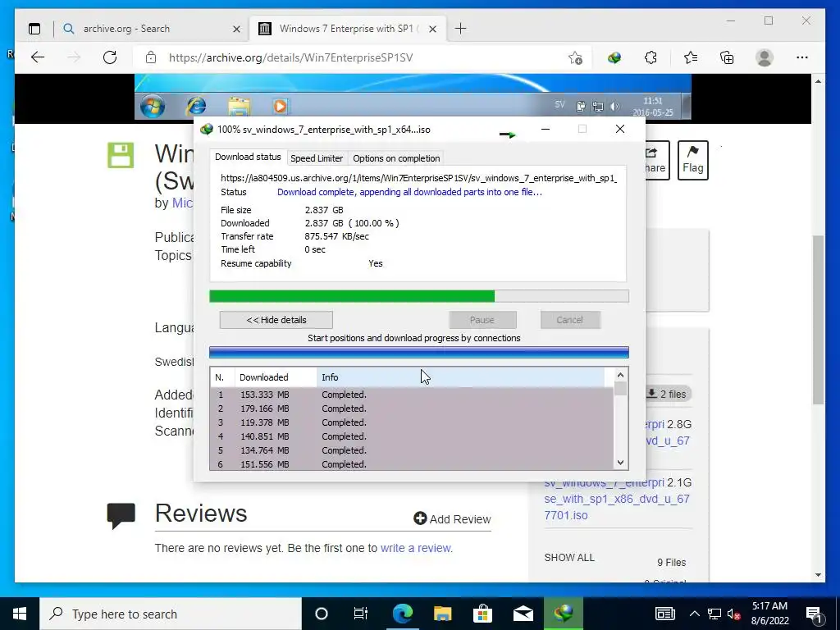Close the archive.org - Search tab
The image size is (840, 630).
[236, 29]
